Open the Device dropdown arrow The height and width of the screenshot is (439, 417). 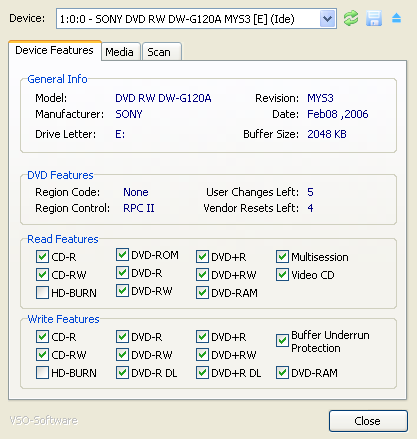click(327, 19)
